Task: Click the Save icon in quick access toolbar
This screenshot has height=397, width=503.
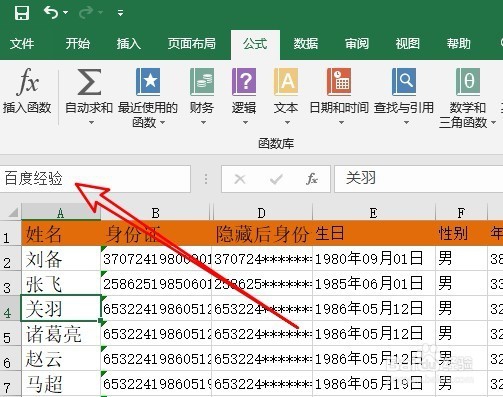Action: (x=22, y=13)
